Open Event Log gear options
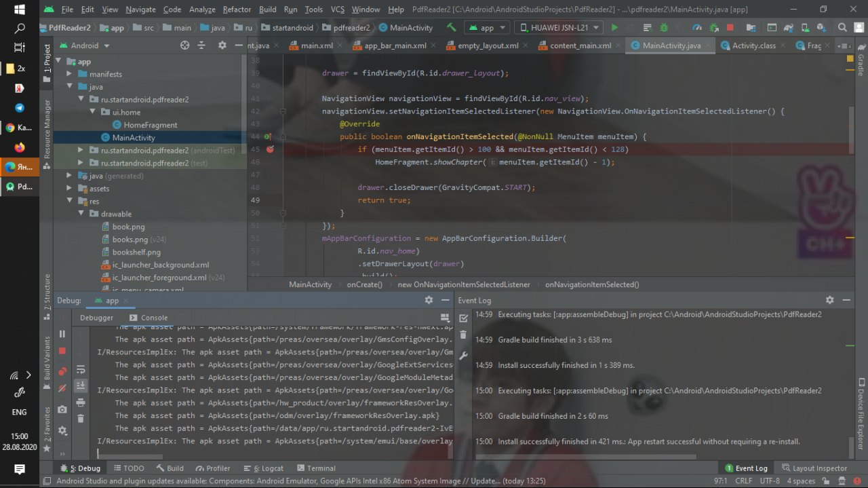 (x=829, y=300)
